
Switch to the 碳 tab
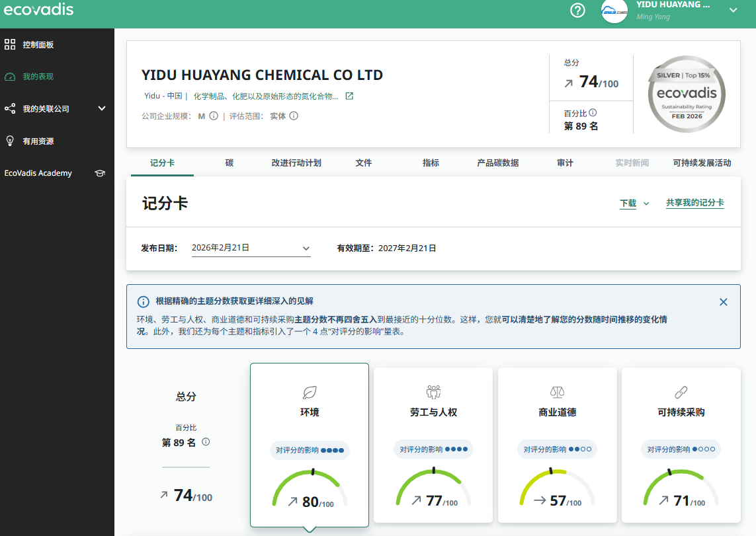point(229,162)
